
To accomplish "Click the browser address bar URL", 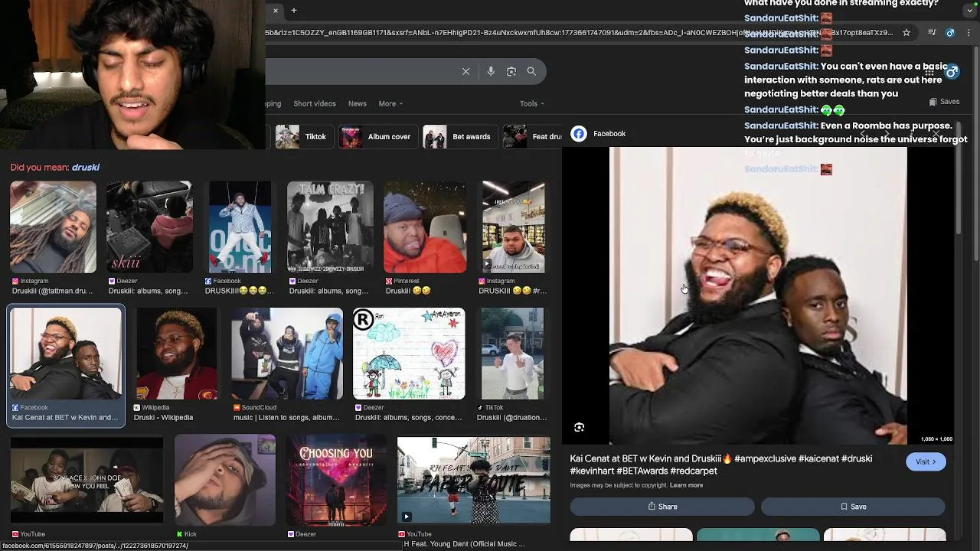I will (x=579, y=33).
